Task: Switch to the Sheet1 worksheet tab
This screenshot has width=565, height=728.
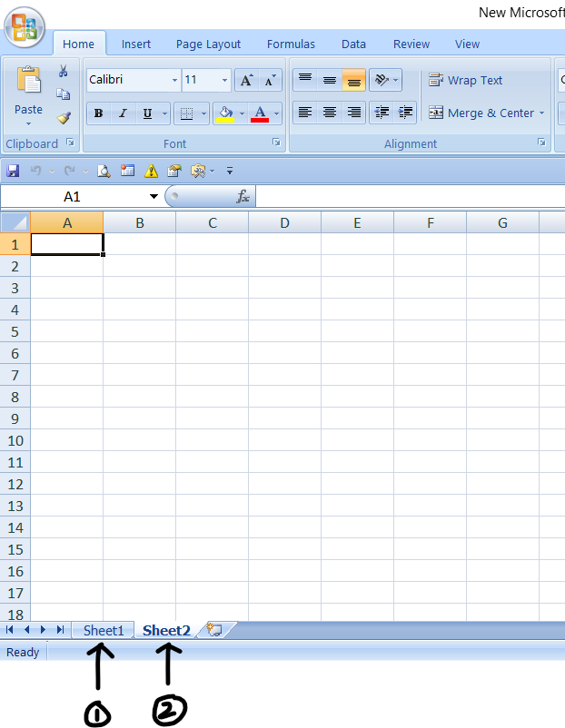Action: point(104,630)
